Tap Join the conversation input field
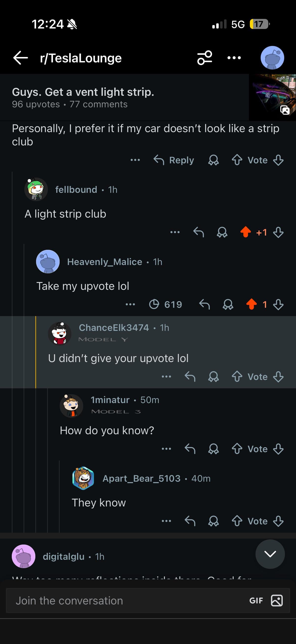The height and width of the screenshot is (644, 296). tap(125, 601)
